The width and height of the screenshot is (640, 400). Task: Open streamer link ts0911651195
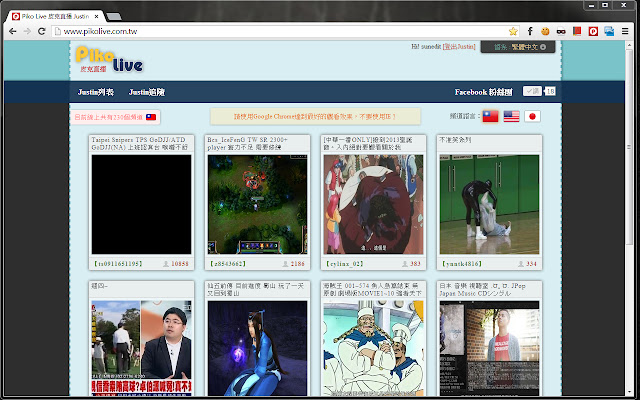(118, 264)
